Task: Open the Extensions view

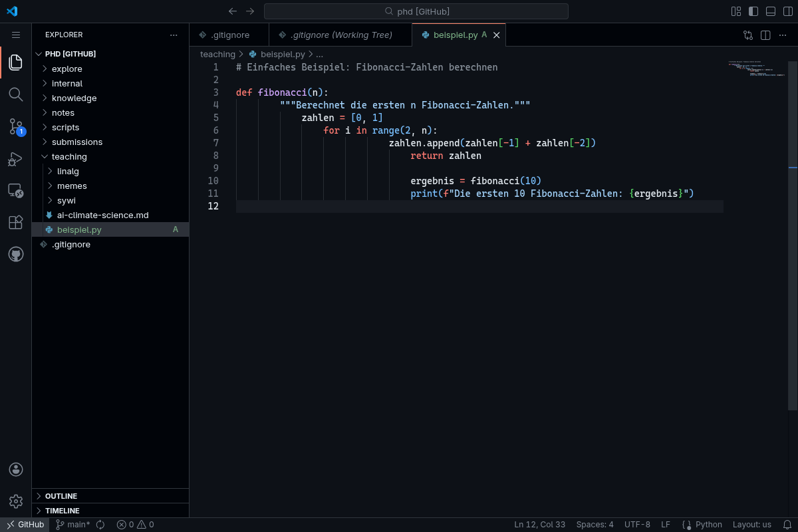Action: click(16, 222)
